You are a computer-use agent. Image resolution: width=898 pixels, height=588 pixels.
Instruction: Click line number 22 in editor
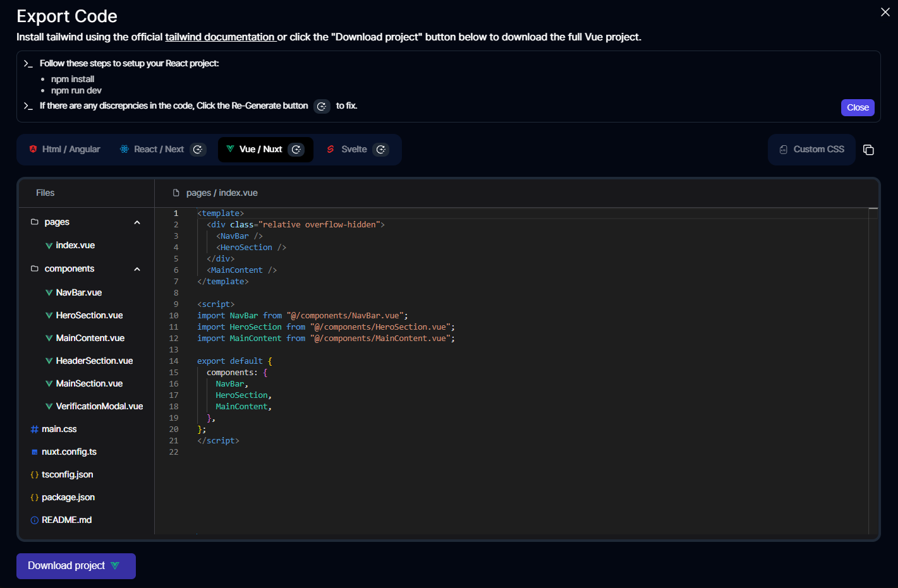174,452
